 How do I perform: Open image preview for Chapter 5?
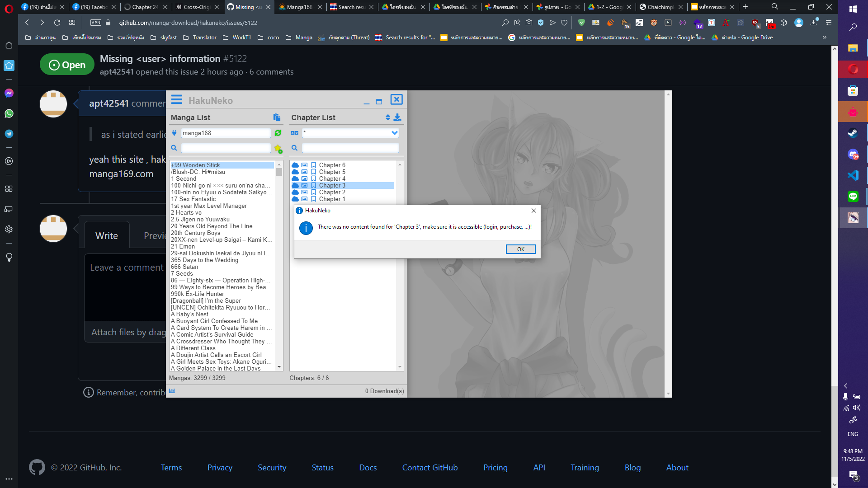tap(304, 172)
